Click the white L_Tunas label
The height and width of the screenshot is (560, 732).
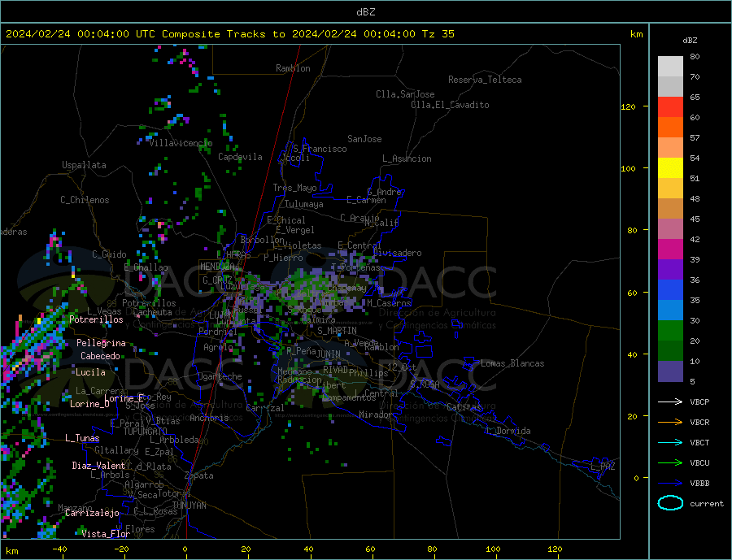(82, 438)
